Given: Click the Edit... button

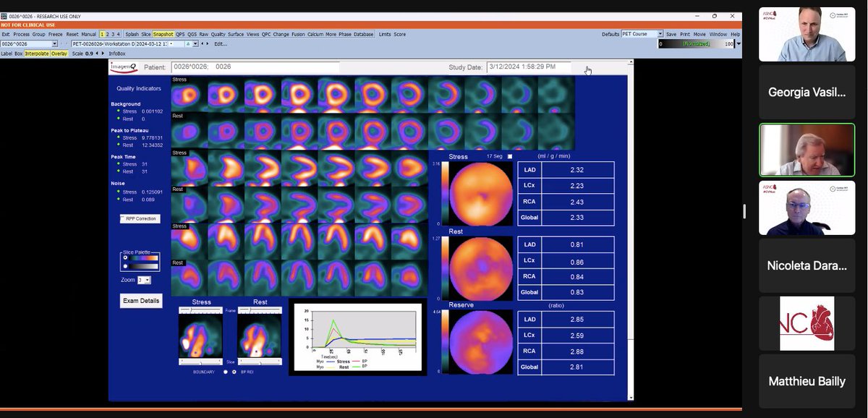Looking at the screenshot, I should 221,43.
